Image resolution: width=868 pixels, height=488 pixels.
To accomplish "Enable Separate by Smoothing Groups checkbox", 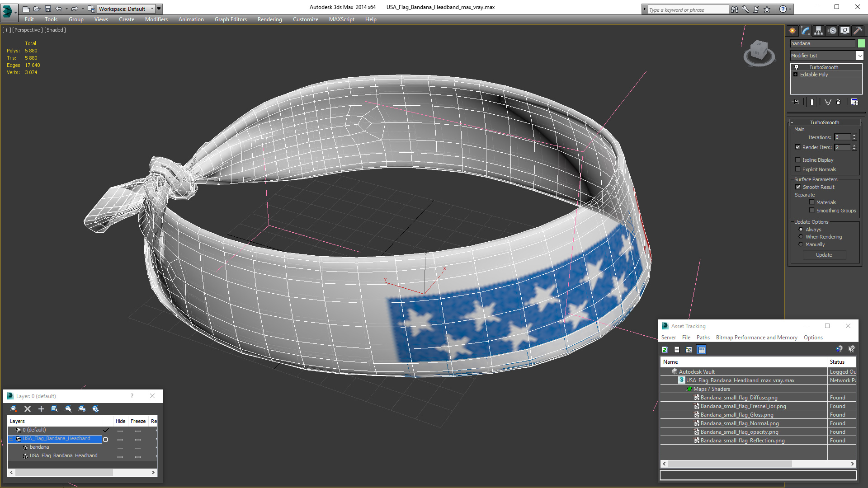I will (x=811, y=211).
